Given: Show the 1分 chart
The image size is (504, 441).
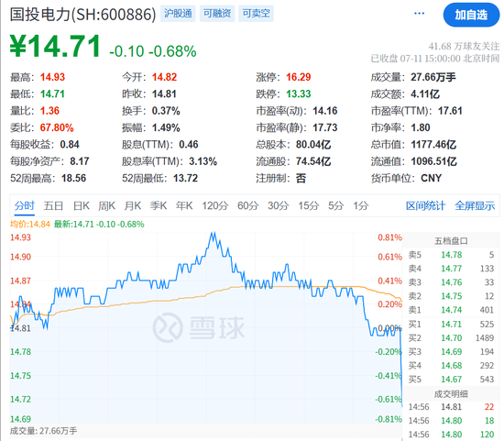Looking at the screenshot, I should click(361, 205).
